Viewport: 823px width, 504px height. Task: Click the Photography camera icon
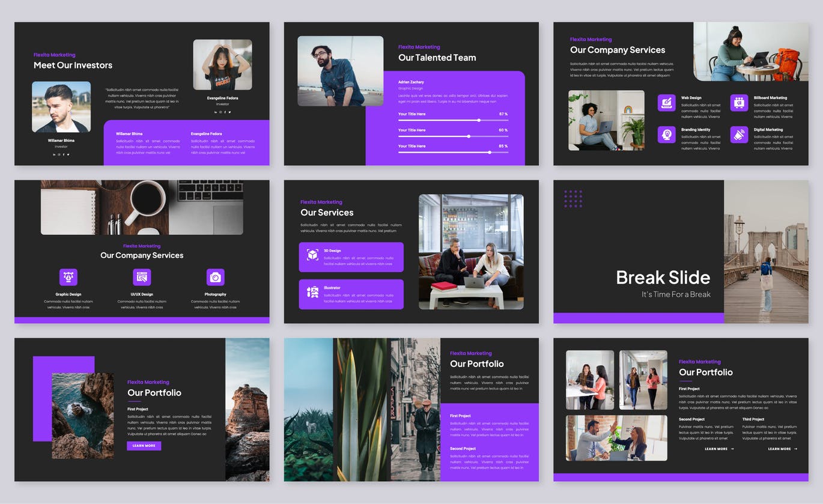coord(216,276)
